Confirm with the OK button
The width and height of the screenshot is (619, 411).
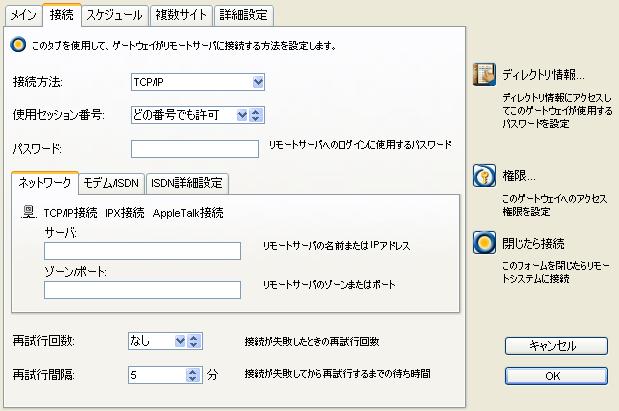pos(556,376)
